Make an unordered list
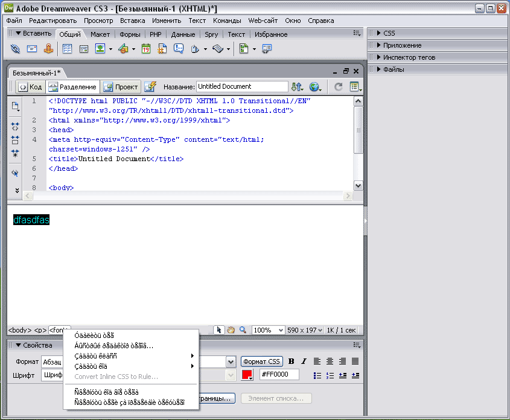Viewport: 510px width, 420px height. [317, 375]
